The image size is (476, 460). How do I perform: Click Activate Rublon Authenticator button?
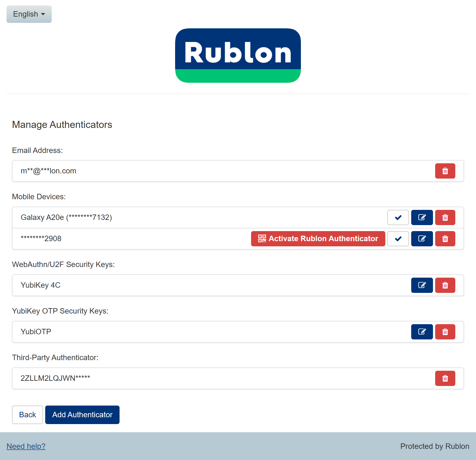pos(318,239)
